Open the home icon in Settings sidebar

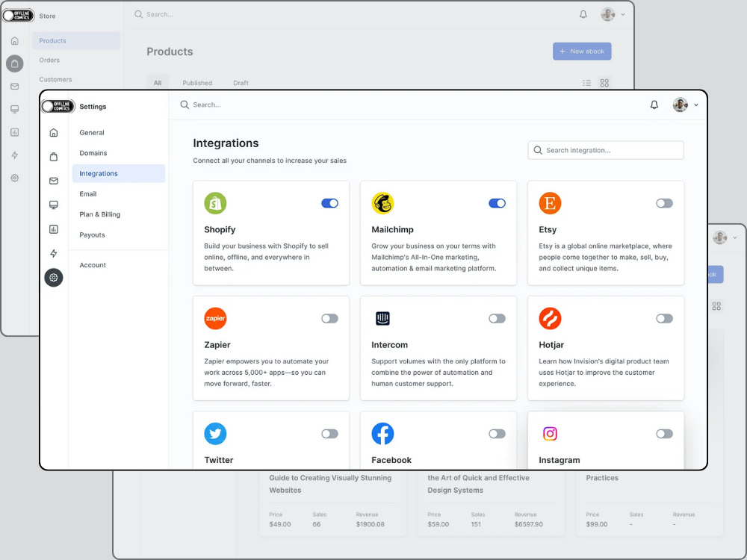tap(54, 132)
